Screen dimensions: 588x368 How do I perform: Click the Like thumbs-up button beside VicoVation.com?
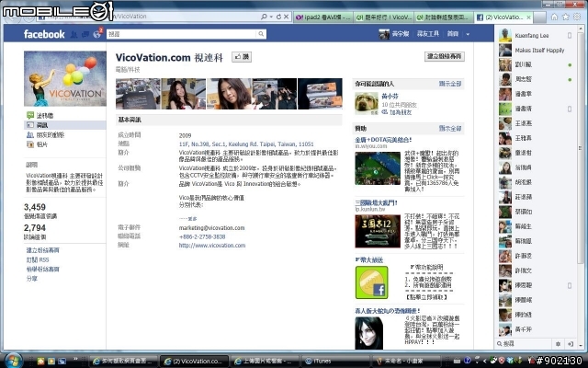[242, 57]
